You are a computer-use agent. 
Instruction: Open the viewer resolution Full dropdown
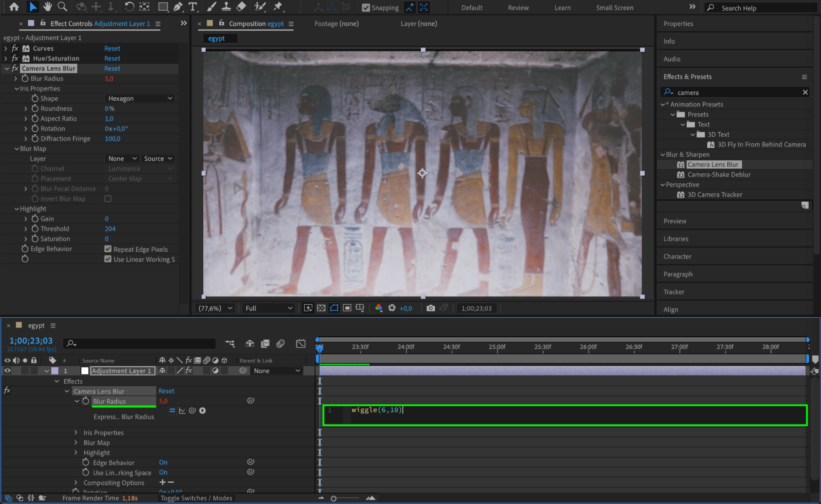(x=269, y=308)
